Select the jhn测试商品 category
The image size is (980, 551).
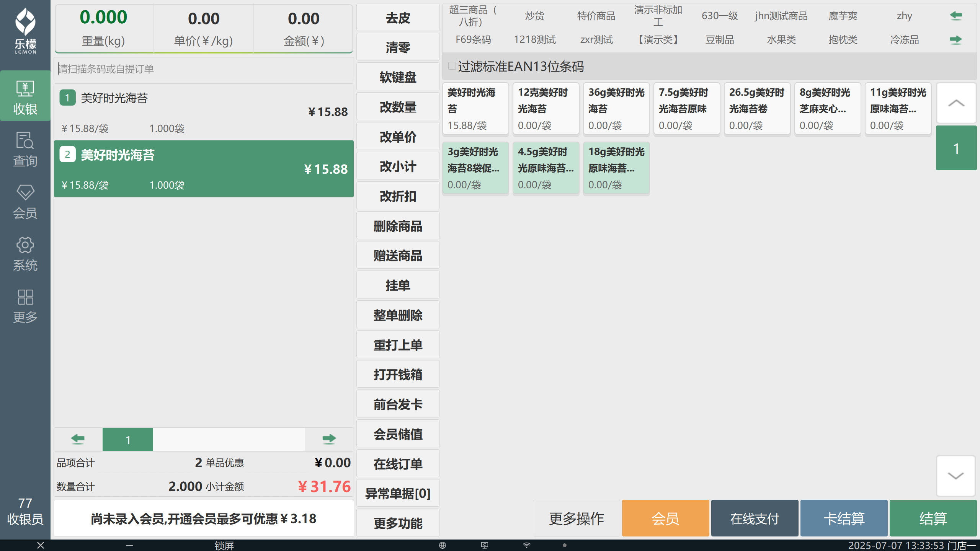[x=781, y=16]
